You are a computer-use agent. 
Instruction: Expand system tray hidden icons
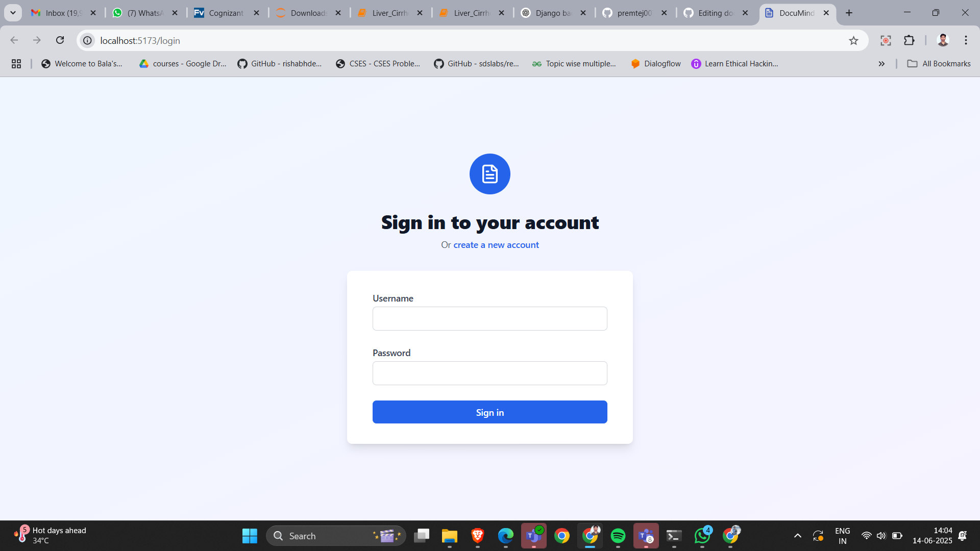[797, 536]
